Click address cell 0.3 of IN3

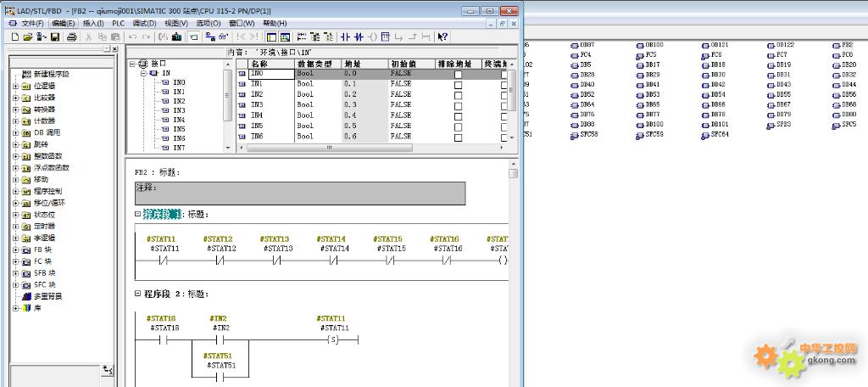364,104
